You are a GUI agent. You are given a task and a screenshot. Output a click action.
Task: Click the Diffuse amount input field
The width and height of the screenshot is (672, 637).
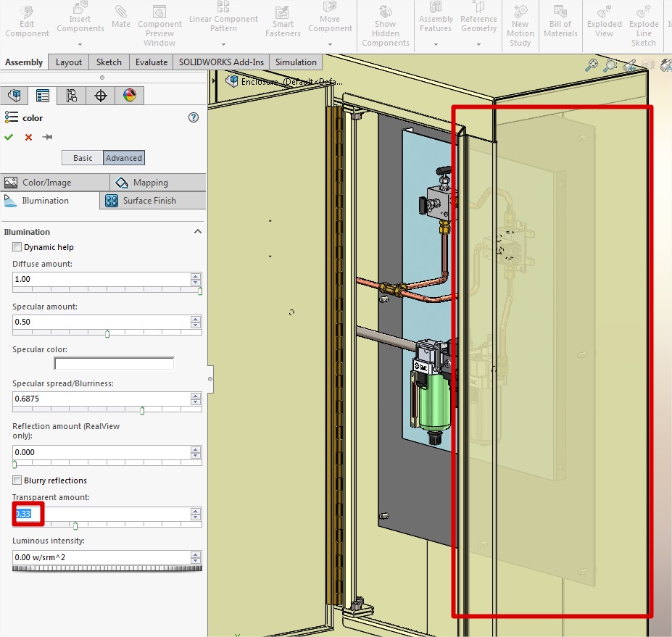101,279
